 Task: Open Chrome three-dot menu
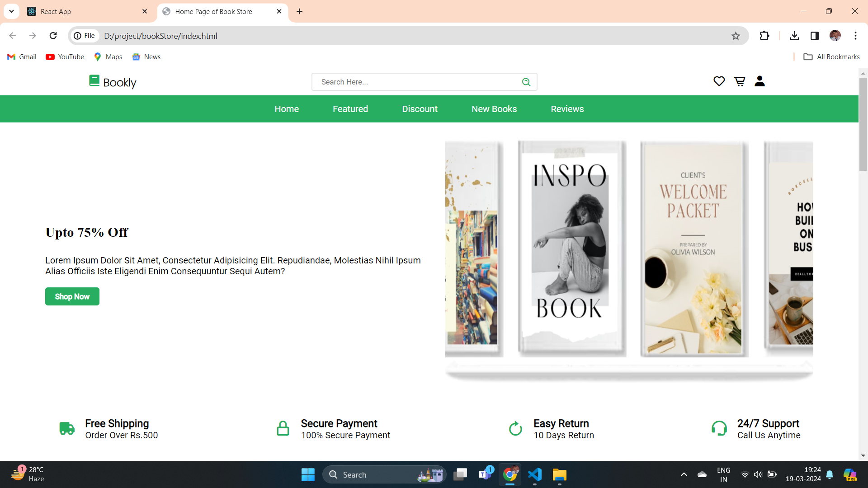(x=855, y=36)
